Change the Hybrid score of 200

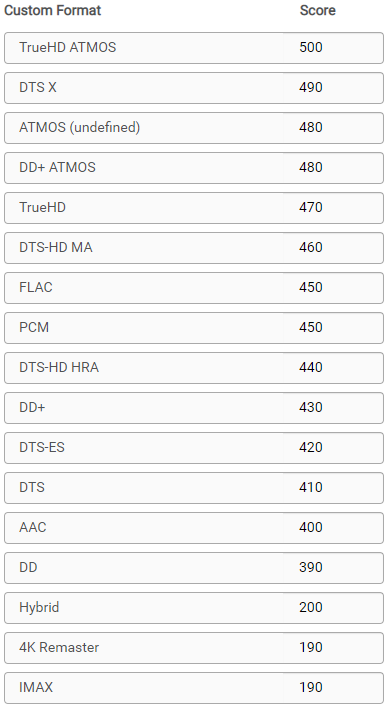click(333, 608)
